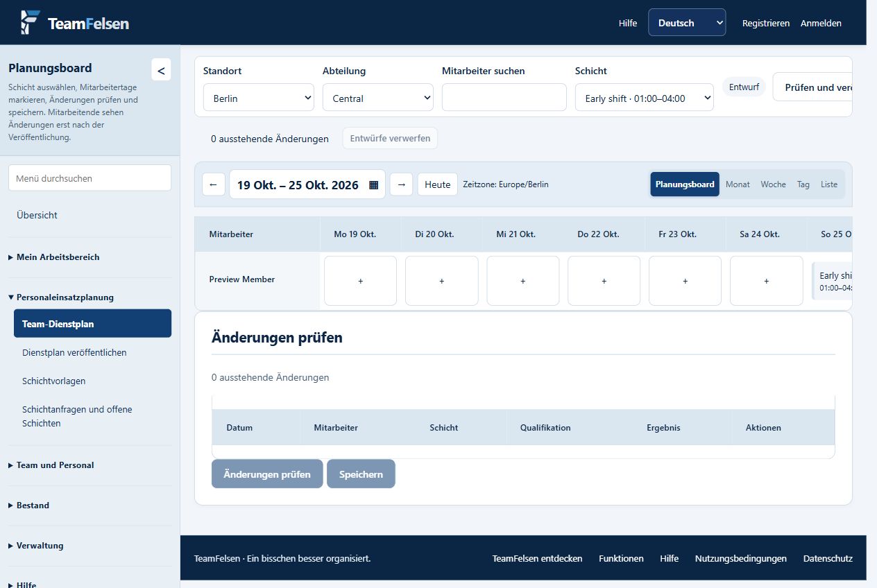Collapse the sidebar with the chevron button
The width and height of the screenshot is (877, 588).
pos(161,70)
